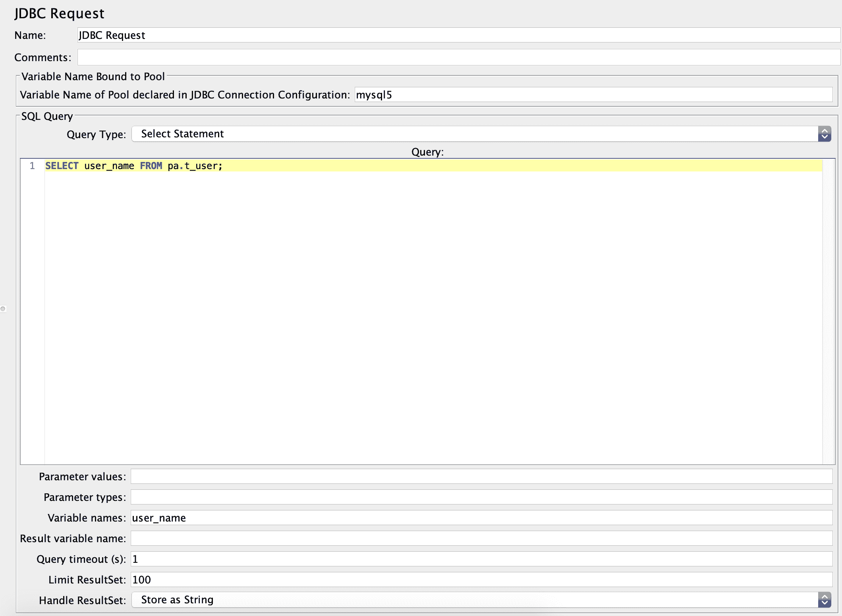Open the Store as String combo box
This screenshot has height=616, width=842.
pyautogui.click(x=473, y=600)
